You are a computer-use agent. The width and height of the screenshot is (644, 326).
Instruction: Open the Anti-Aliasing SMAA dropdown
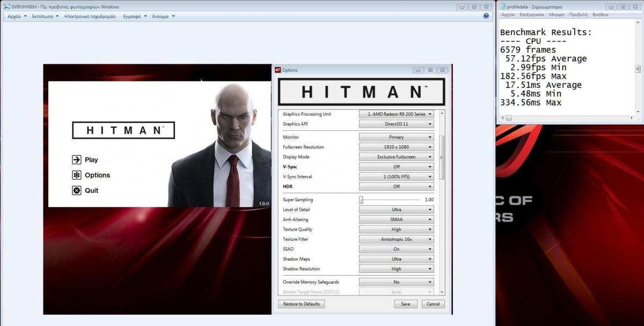[x=396, y=219]
